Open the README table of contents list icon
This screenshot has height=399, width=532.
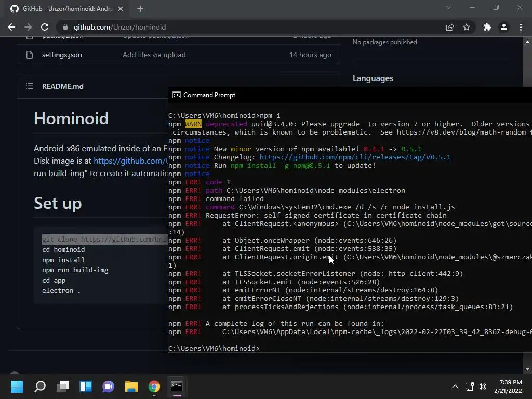coord(30,86)
